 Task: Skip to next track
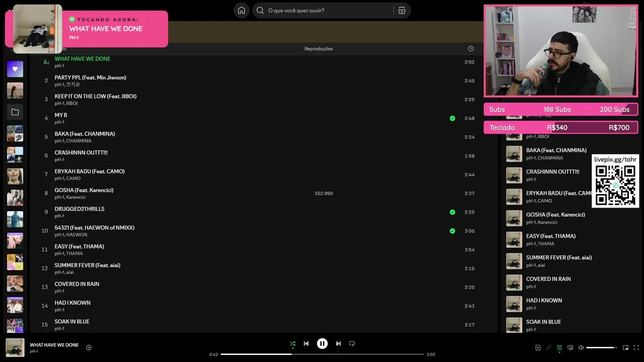tap(338, 344)
